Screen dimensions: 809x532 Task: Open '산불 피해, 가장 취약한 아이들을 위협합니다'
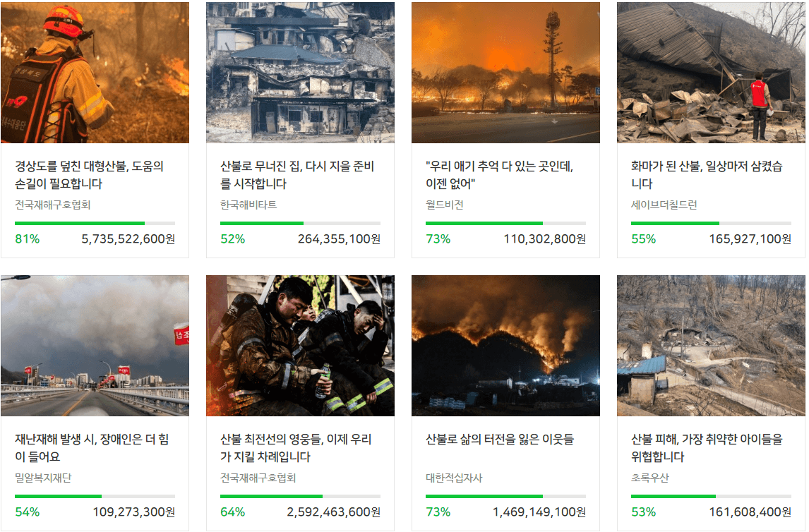point(707,448)
